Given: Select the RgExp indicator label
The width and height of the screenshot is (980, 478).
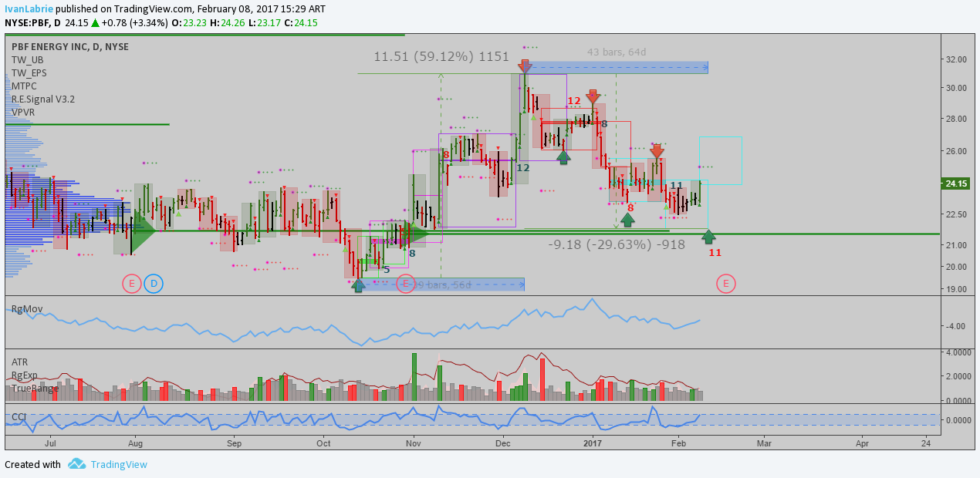Looking at the screenshot, I should point(24,375).
